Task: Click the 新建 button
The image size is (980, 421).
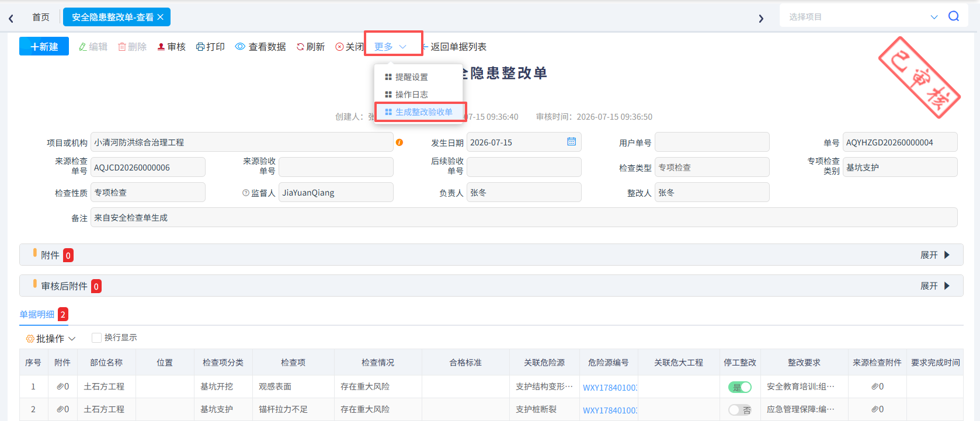Action: click(x=44, y=46)
